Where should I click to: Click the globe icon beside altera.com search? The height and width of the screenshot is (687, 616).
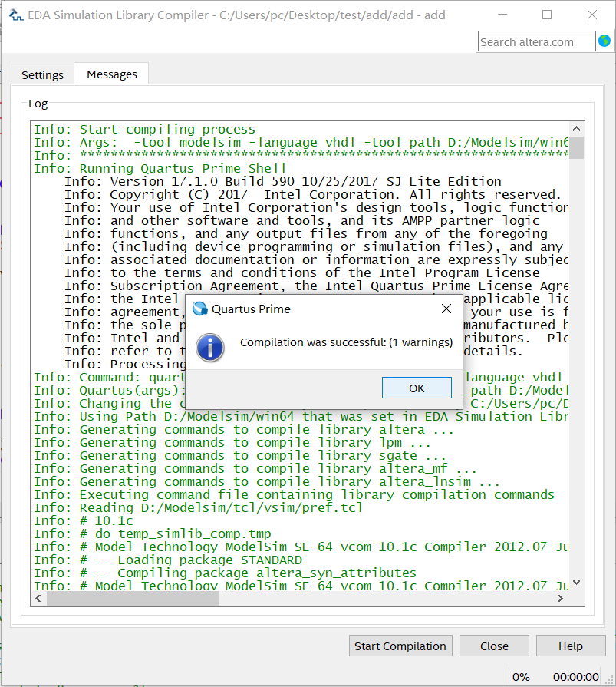point(604,41)
